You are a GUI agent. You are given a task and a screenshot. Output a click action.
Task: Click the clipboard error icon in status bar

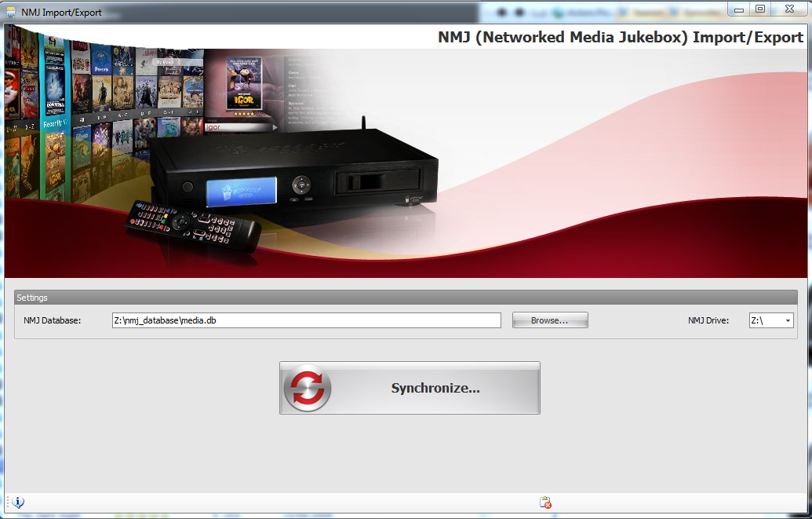[545, 502]
